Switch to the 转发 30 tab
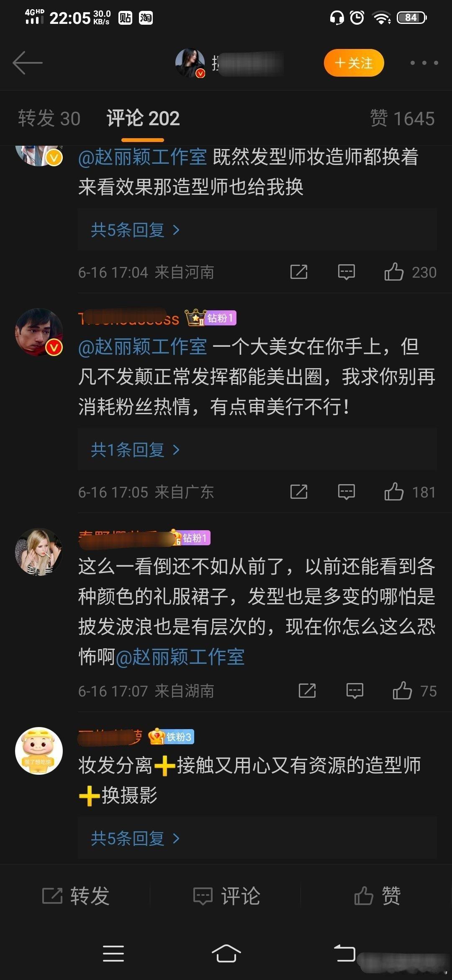Viewport: 452px width, 980px height. (x=49, y=119)
